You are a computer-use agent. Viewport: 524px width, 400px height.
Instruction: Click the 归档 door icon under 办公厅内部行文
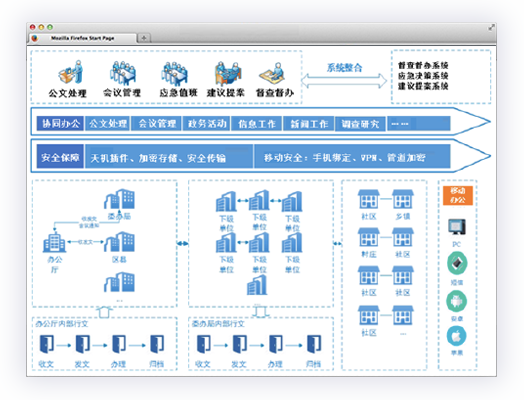pyautogui.click(x=157, y=344)
